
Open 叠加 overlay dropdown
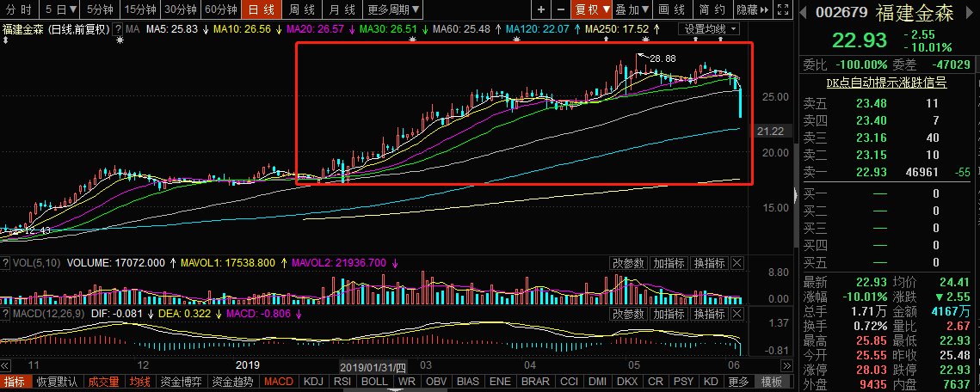[632, 9]
